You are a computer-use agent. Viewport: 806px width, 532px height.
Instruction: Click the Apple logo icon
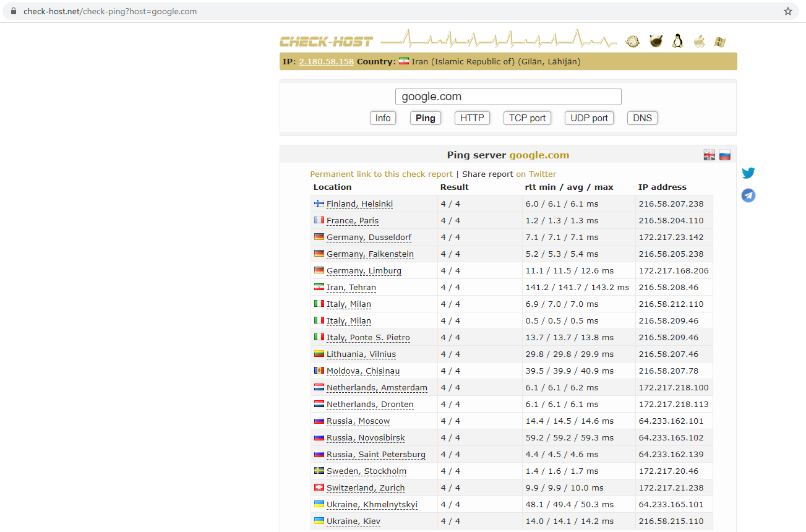point(699,41)
